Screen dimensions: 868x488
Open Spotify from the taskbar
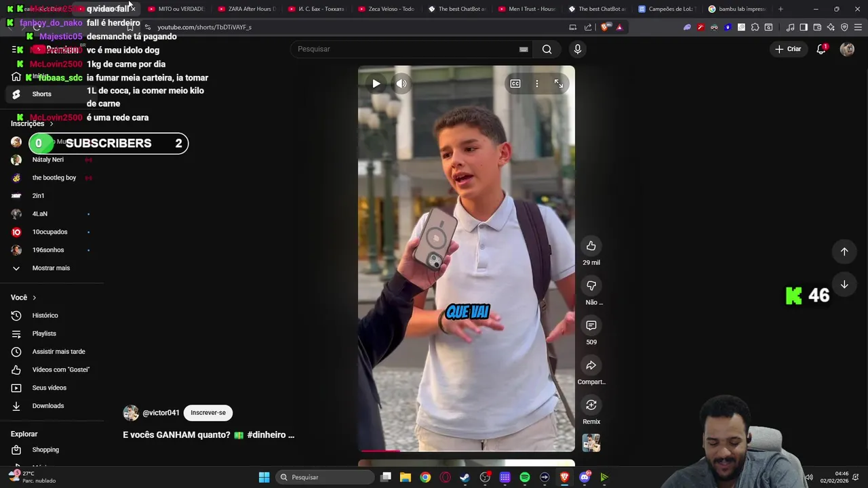coord(525,477)
